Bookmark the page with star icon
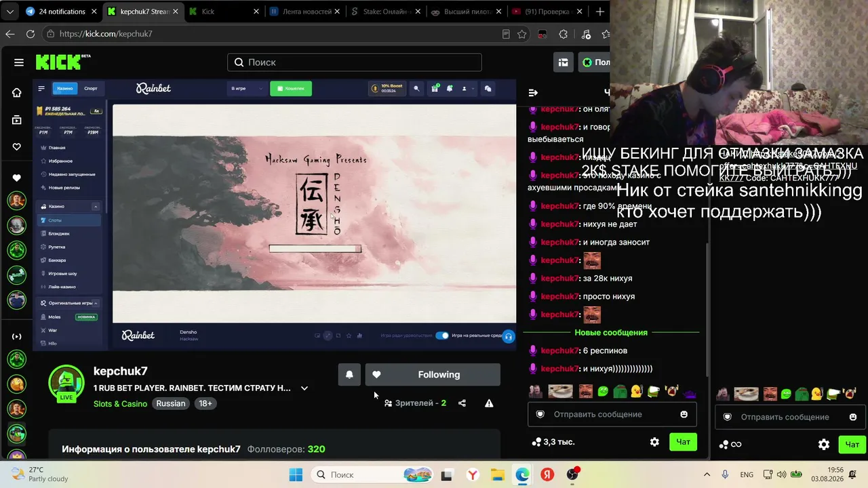868x488 pixels. 521,34
